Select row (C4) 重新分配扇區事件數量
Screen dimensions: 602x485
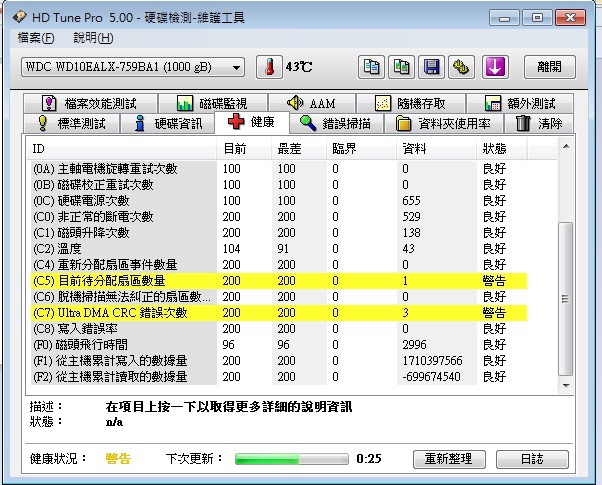pos(279,265)
